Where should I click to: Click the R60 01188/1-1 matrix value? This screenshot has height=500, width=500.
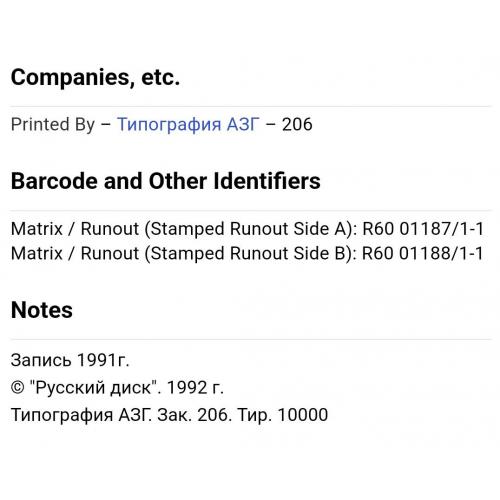423,253
